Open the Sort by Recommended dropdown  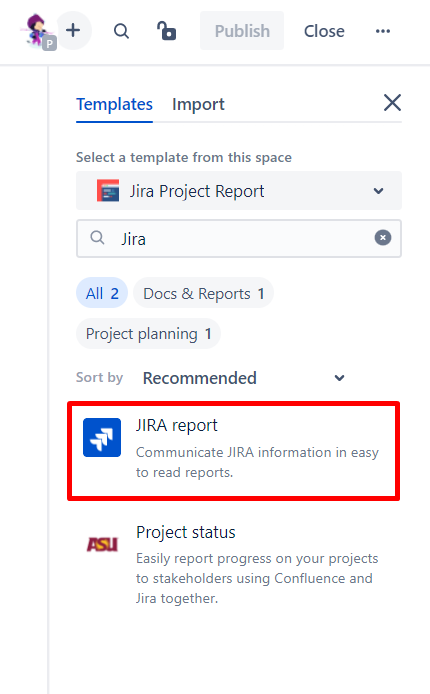(243, 378)
